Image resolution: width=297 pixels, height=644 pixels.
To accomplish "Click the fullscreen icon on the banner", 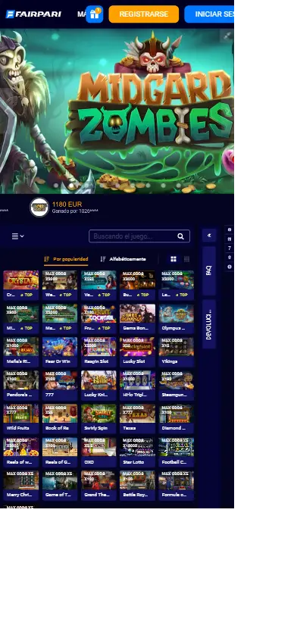I will click(227, 36).
